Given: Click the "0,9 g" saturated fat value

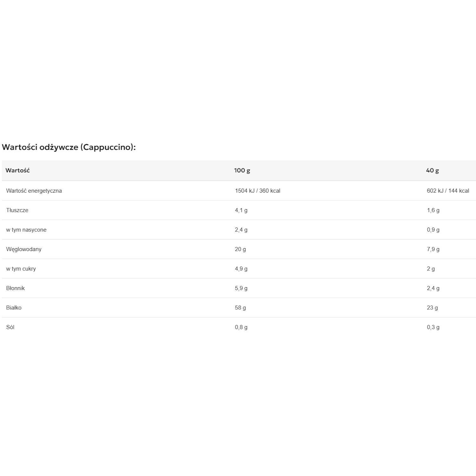Looking at the screenshot, I should 433,230.
